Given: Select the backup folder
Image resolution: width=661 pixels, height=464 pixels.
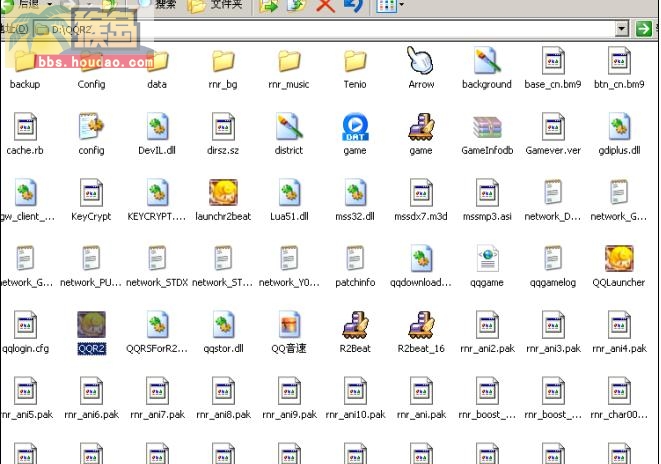Looking at the screenshot, I should [x=24, y=70].
